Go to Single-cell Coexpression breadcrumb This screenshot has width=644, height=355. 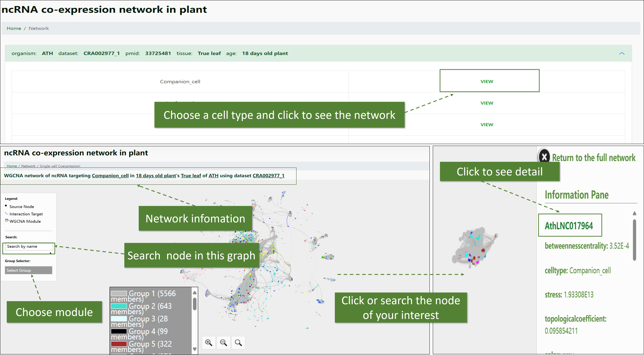click(x=60, y=166)
